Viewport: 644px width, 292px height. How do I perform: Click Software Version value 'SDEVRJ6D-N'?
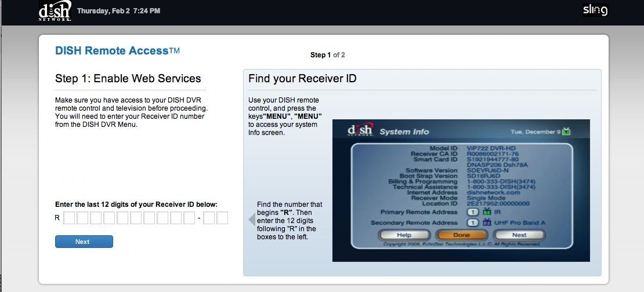[x=488, y=170]
